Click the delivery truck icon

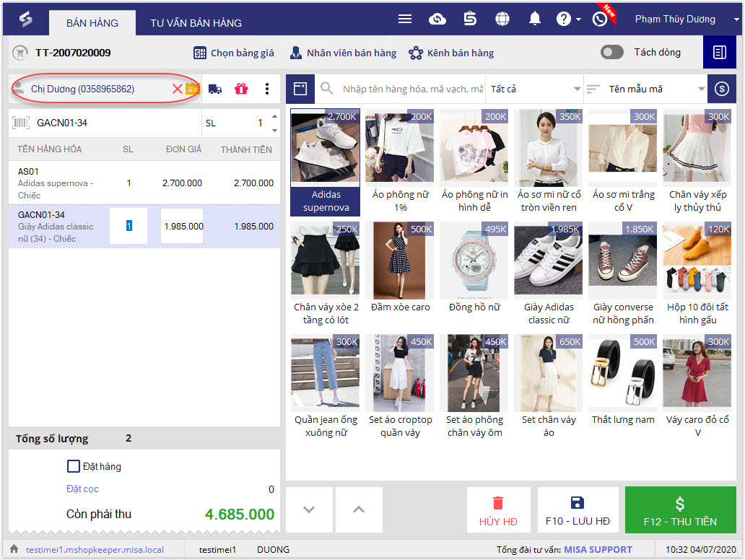(215, 89)
